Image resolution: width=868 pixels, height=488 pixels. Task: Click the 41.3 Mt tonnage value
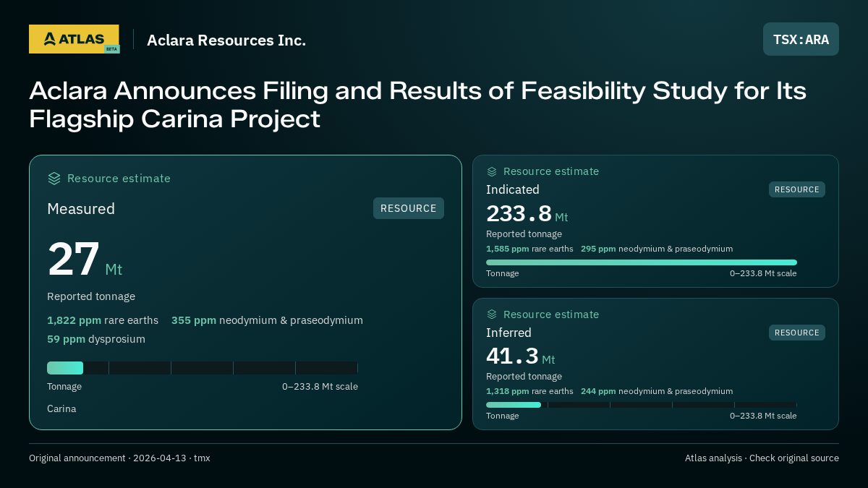coord(520,356)
